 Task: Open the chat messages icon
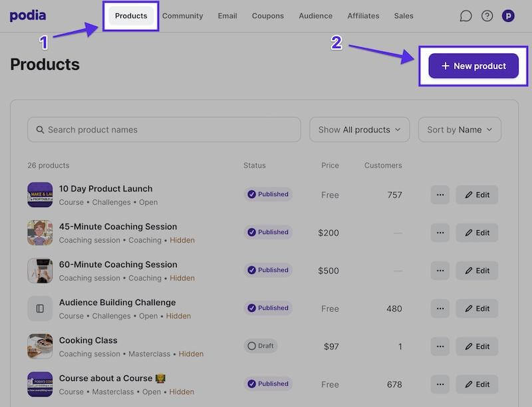point(465,16)
